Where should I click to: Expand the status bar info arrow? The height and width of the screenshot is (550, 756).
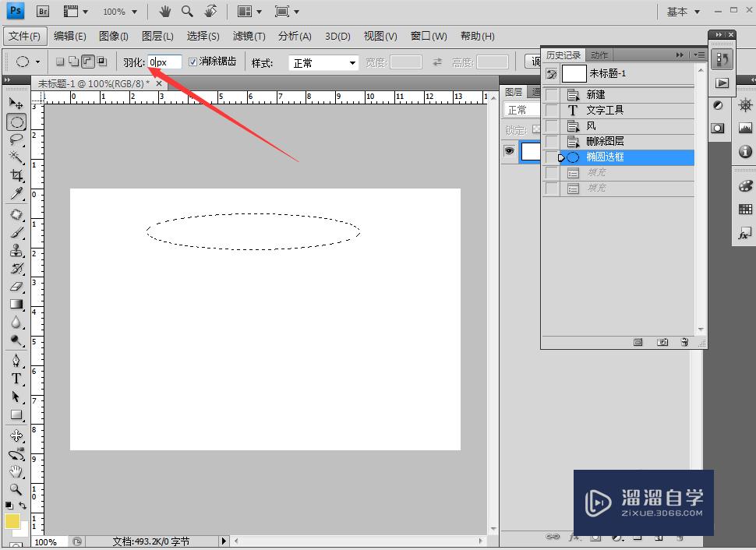[224, 541]
